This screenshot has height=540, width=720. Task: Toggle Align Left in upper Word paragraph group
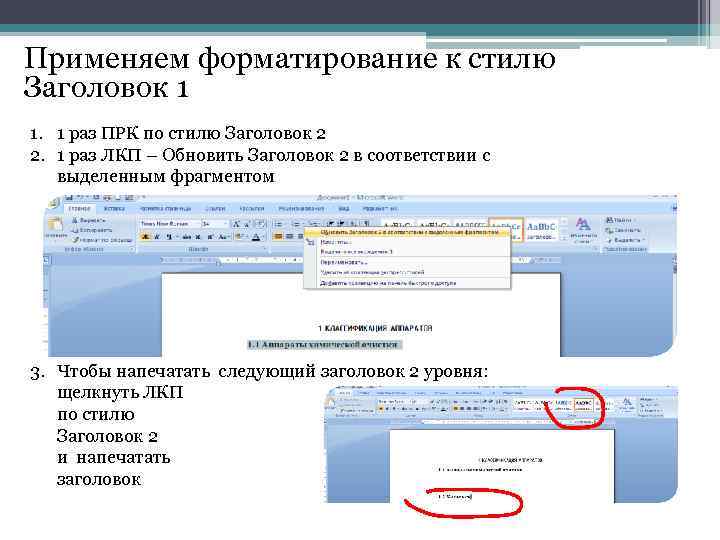(x=278, y=237)
